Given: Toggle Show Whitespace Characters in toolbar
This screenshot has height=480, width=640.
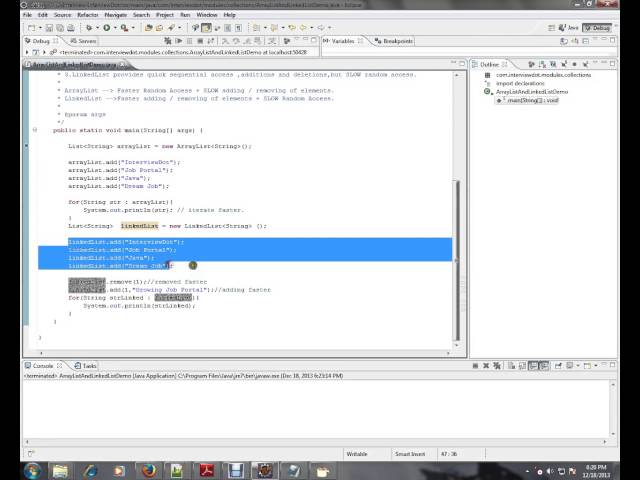Looking at the screenshot, I should pos(238,28).
